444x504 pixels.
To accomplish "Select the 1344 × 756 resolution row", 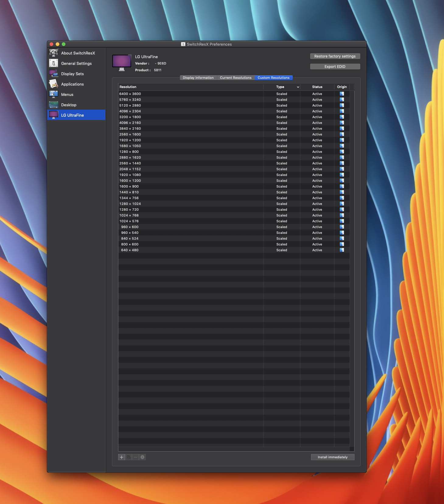I will point(234,198).
